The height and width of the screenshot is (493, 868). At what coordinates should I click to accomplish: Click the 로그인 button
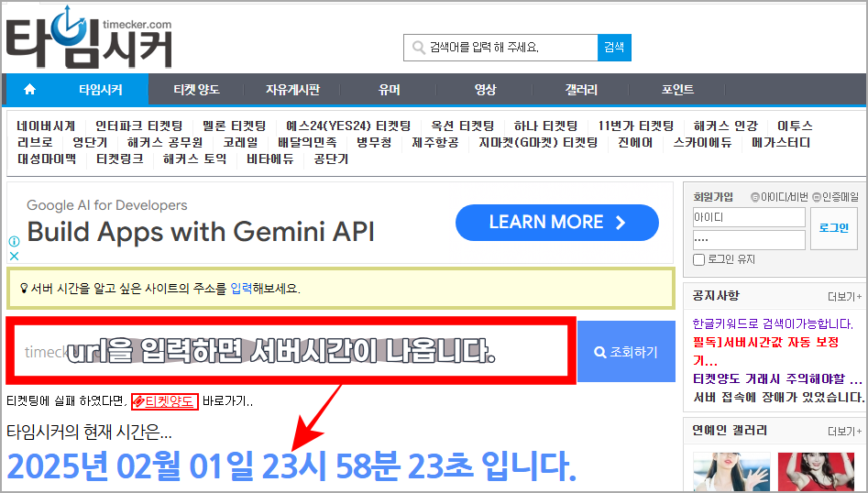(x=834, y=228)
